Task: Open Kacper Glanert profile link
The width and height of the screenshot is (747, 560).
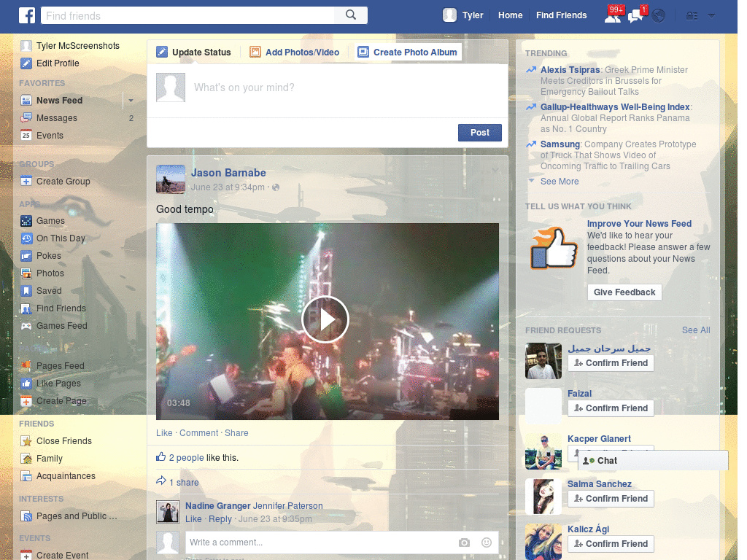Action: [599, 438]
